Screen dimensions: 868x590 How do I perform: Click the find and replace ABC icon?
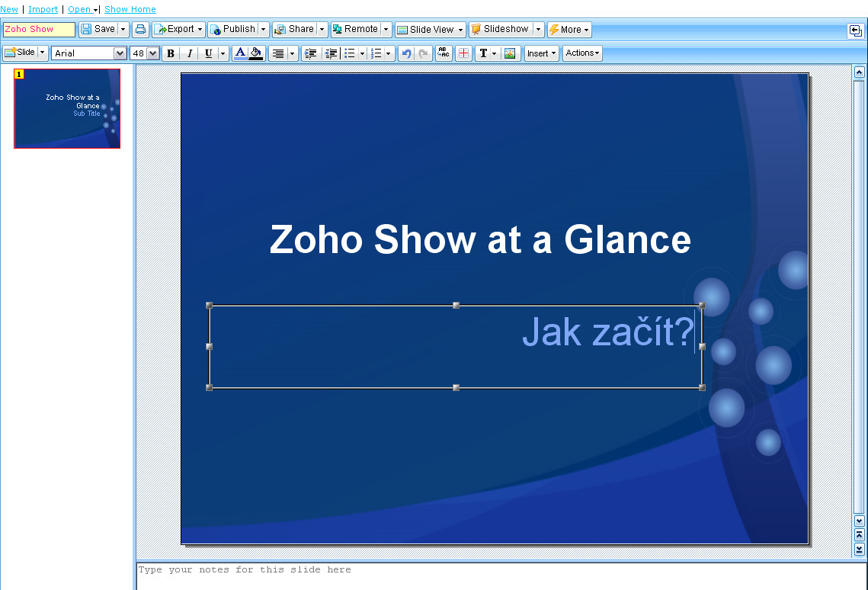point(444,53)
